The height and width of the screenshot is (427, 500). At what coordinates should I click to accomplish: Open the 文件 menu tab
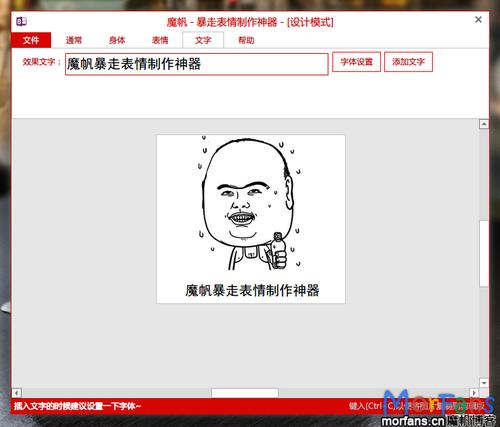[31, 40]
